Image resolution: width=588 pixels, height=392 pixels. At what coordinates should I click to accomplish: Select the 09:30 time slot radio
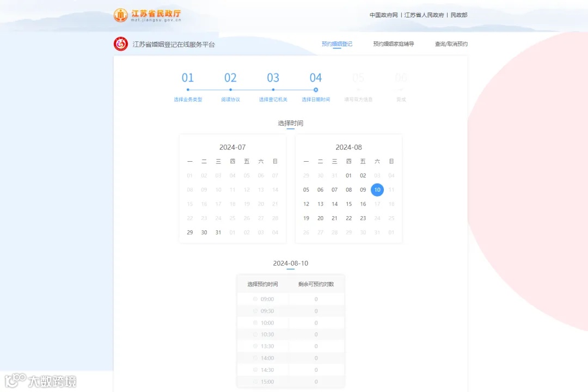(x=255, y=311)
